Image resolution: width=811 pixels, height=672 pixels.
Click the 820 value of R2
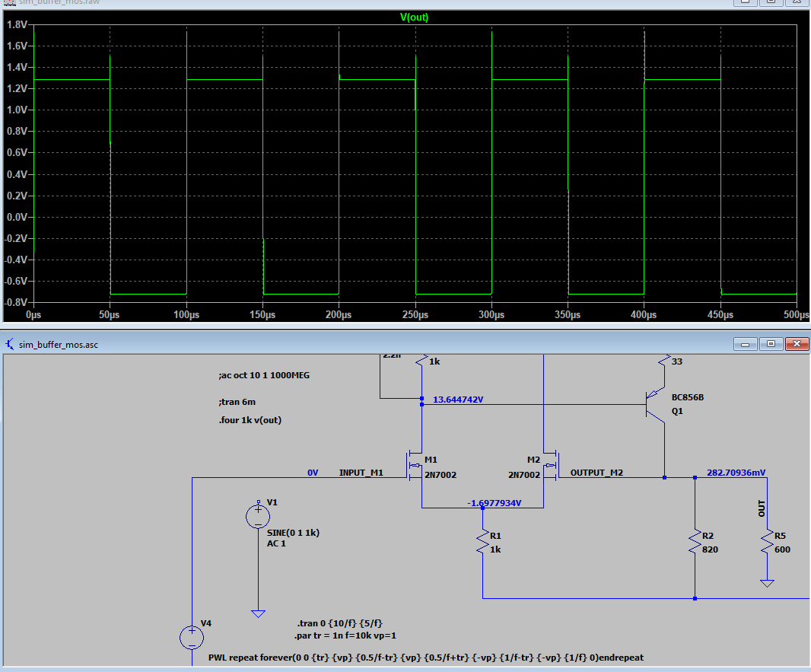click(710, 549)
